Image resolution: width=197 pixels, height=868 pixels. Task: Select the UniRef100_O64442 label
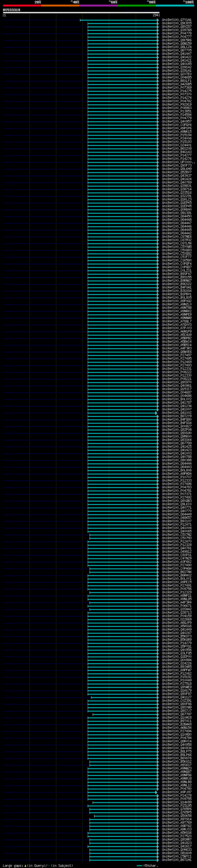tap(176, 233)
